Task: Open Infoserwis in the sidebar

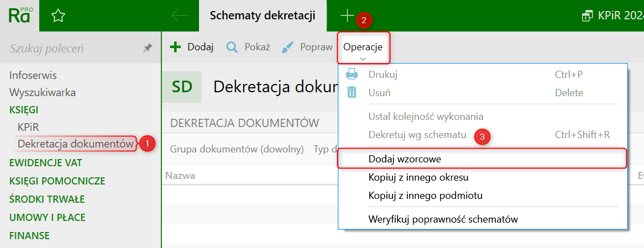Action: click(x=33, y=76)
